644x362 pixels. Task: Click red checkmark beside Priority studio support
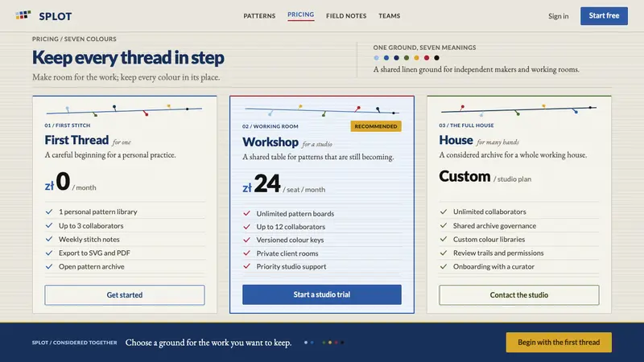pyautogui.click(x=247, y=266)
